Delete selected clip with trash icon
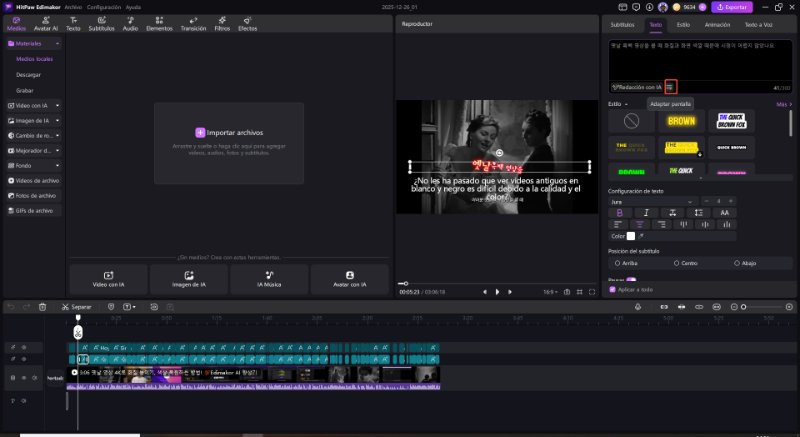 point(41,306)
